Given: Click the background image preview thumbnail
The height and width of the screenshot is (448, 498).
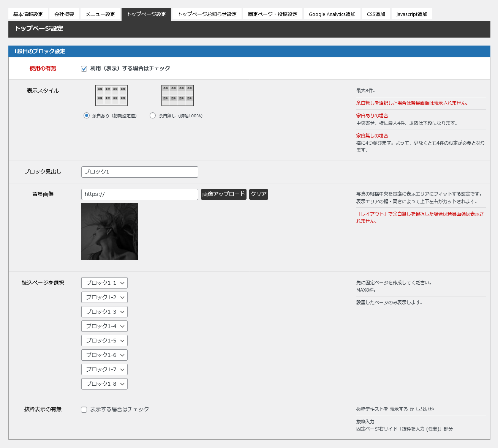Looking at the screenshot, I should click(109, 231).
